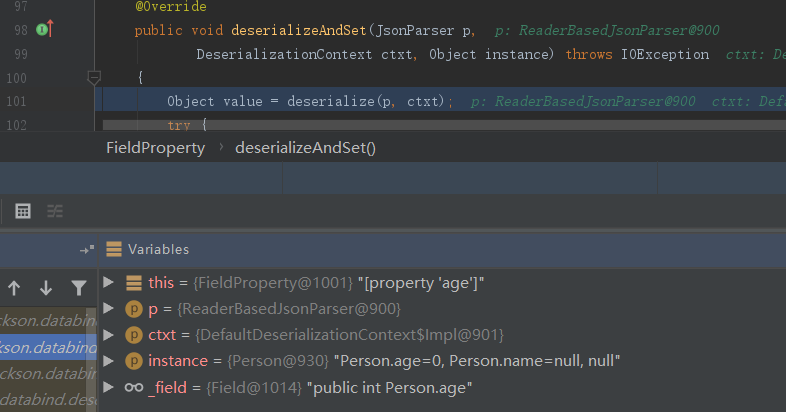Collapse the code block fold marker at line 100

pyautogui.click(x=94, y=76)
